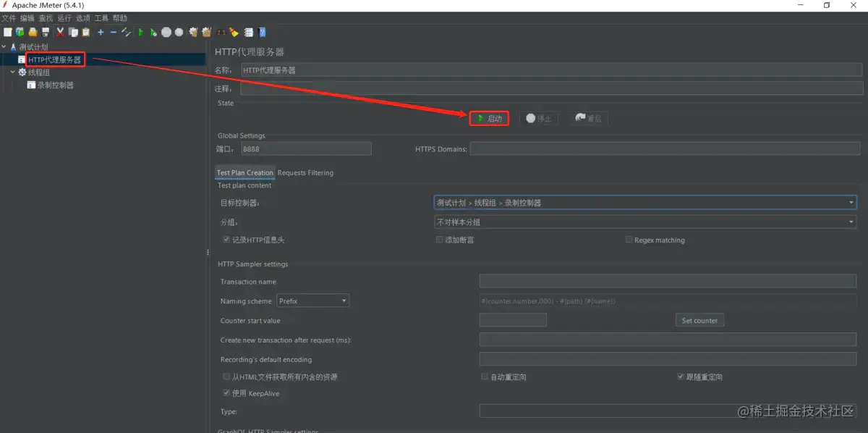
Task: Click the naming format pattern field
Action: 668,300
